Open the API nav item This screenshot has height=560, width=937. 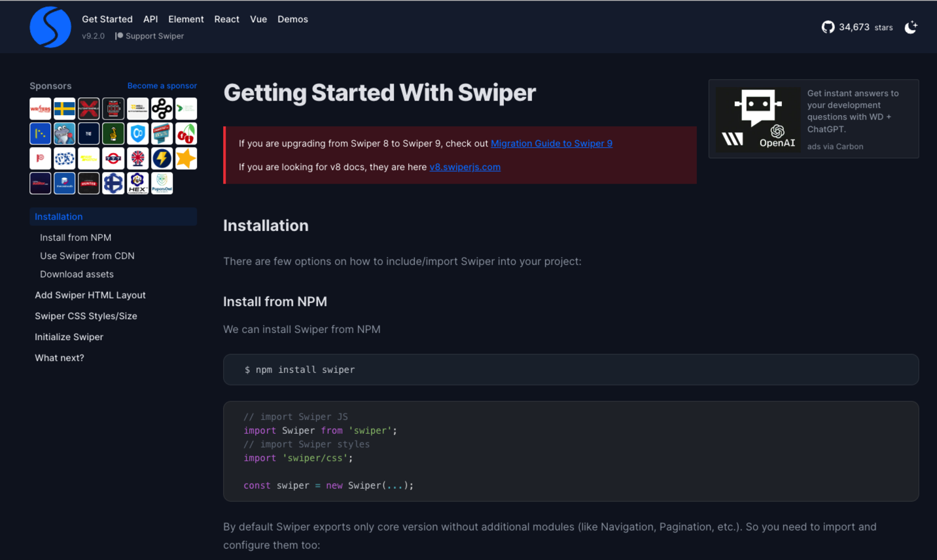point(150,19)
